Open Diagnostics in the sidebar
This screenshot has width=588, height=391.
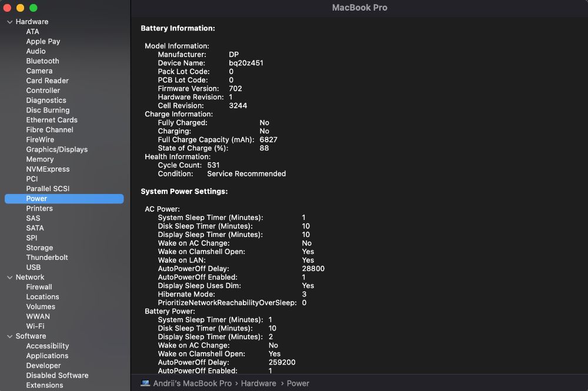click(x=46, y=100)
